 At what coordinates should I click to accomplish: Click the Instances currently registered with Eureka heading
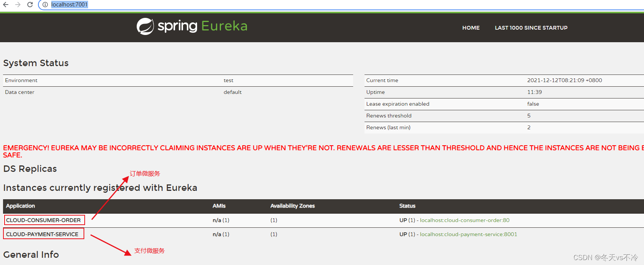point(100,188)
